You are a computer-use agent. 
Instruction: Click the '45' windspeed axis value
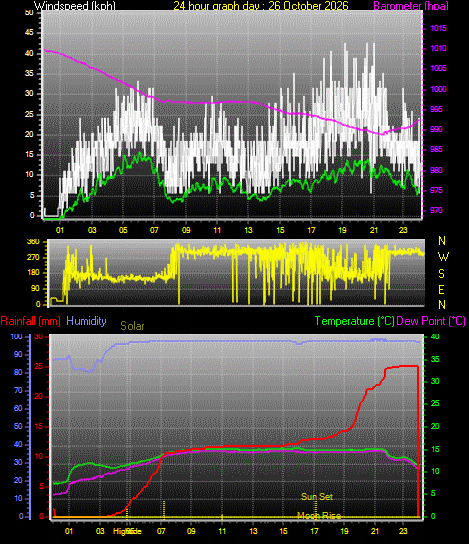29,33
